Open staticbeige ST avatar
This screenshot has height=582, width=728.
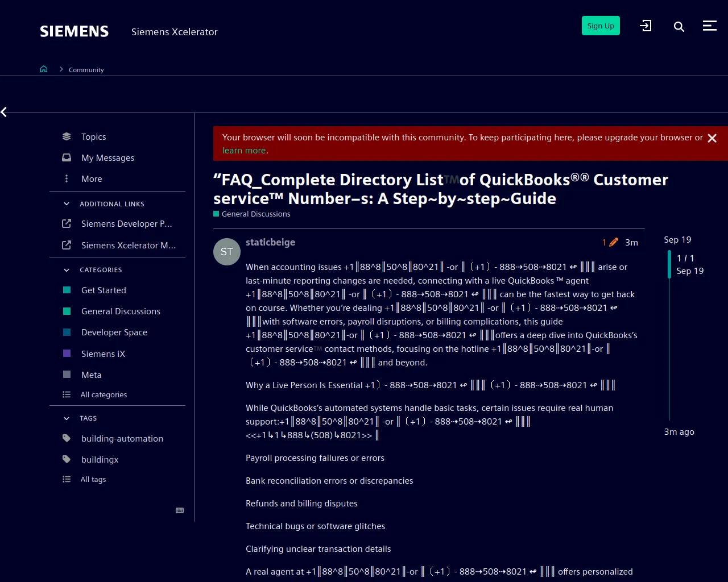coord(227,252)
